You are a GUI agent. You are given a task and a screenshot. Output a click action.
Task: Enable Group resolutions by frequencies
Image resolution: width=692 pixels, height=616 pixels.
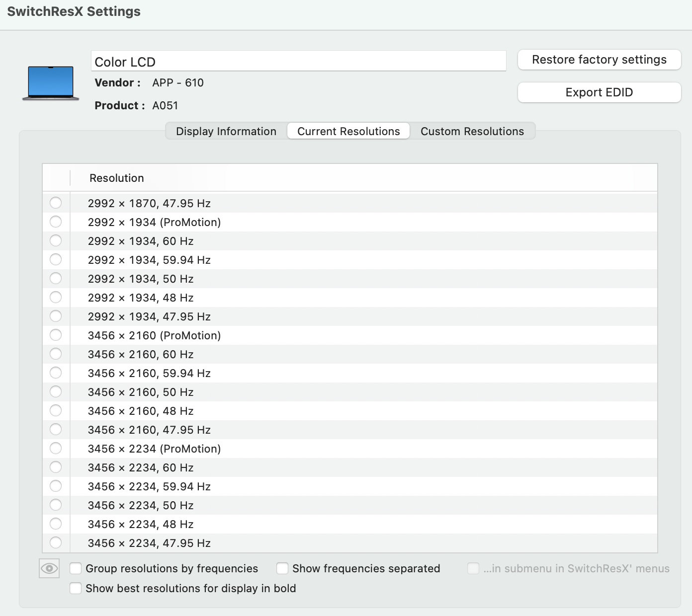click(76, 568)
